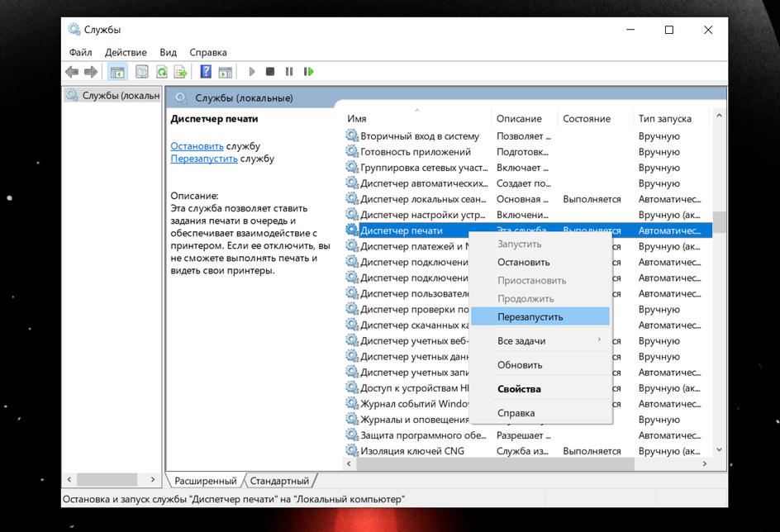Select the "Диспетчер пользовател" service
Screen dimensions: 780x532
tap(415, 293)
